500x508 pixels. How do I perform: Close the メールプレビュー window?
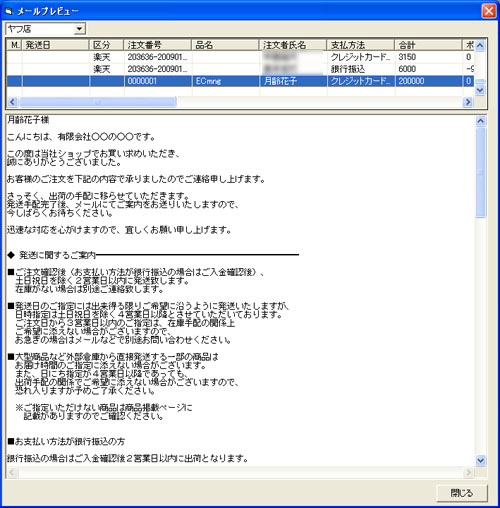489,11
